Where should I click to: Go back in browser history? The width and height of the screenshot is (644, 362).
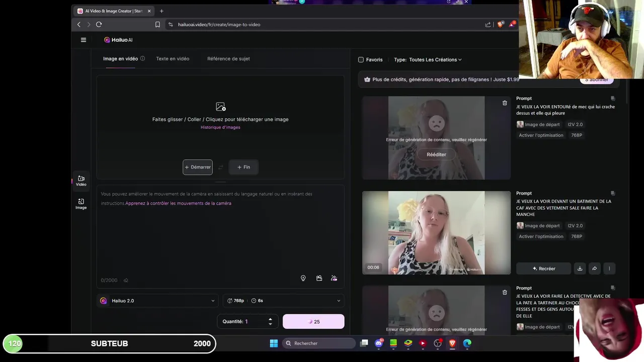click(78, 24)
